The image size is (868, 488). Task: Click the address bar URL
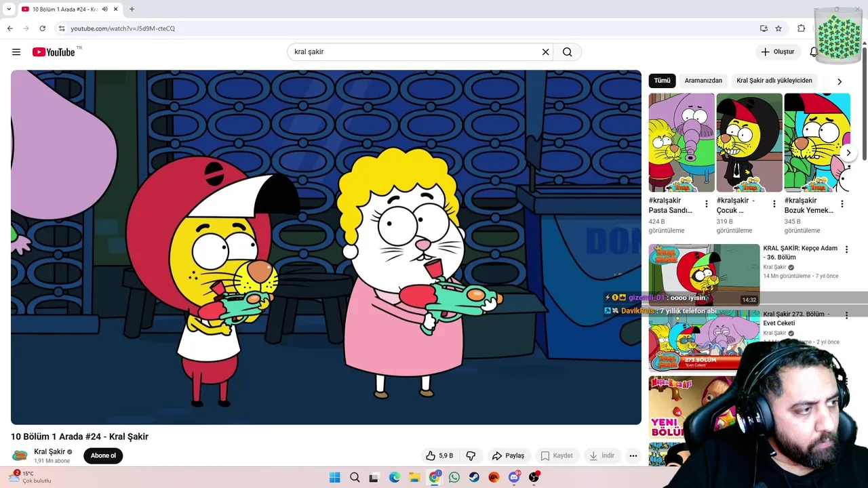point(123,28)
